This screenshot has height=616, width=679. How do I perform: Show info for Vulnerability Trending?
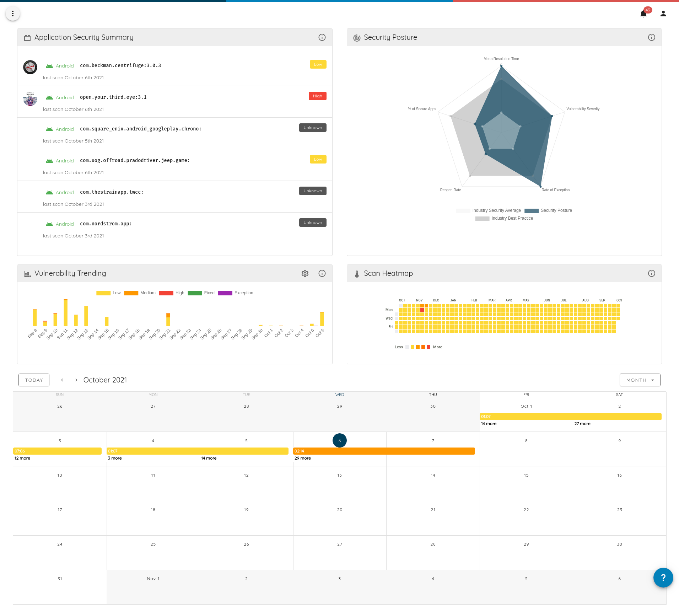(322, 273)
